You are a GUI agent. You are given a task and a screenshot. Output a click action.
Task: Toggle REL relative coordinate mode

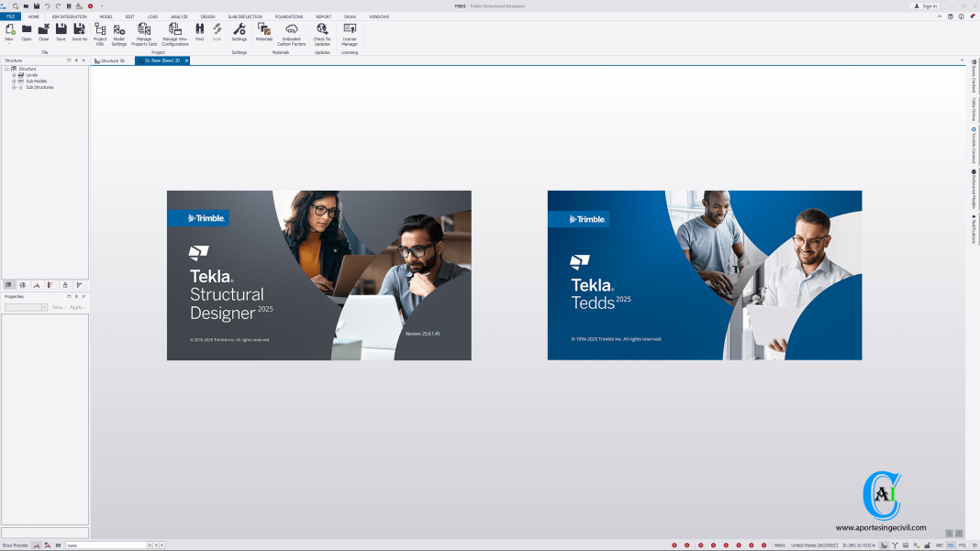[951, 545]
